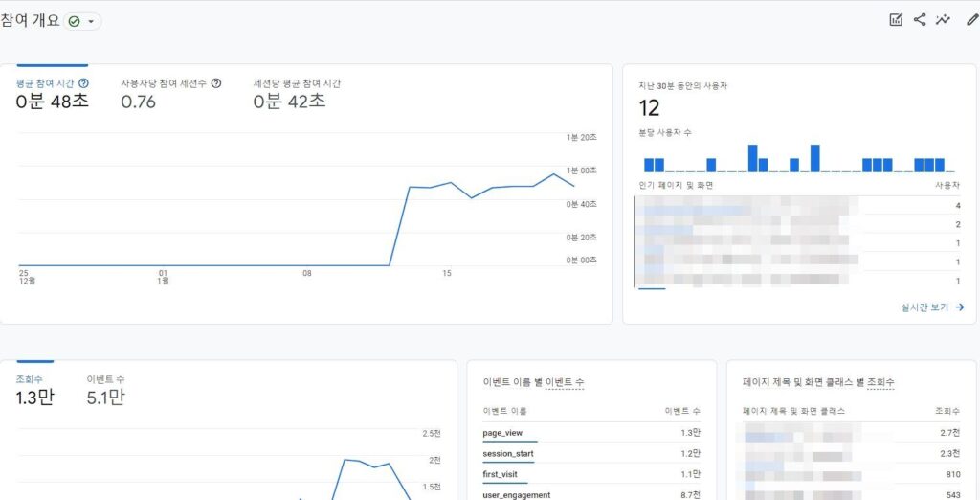Open the insights sparkle icon
Image resolution: width=980 pixels, height=500 pixels.
943,20
